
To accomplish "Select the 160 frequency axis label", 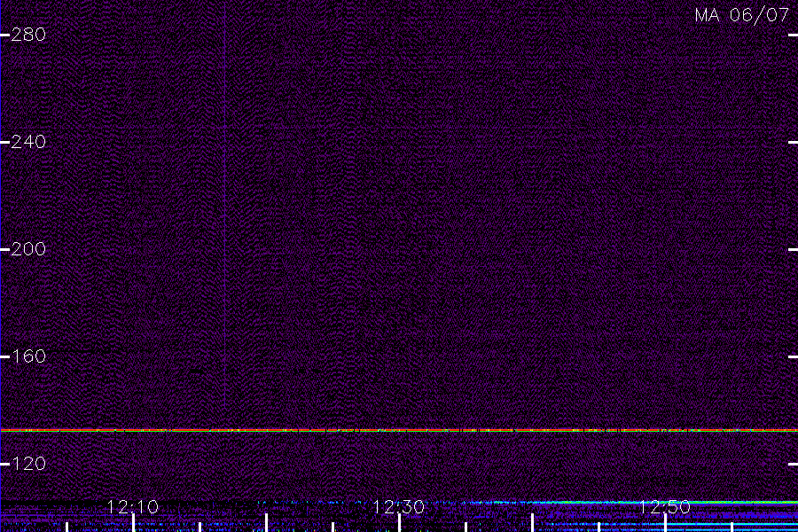I will point(28,356).
